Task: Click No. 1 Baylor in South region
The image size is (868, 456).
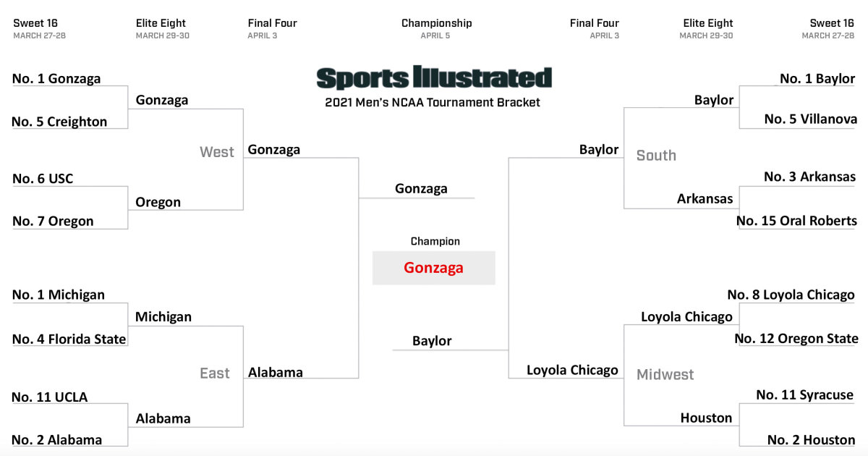Action: pos(817,79)
